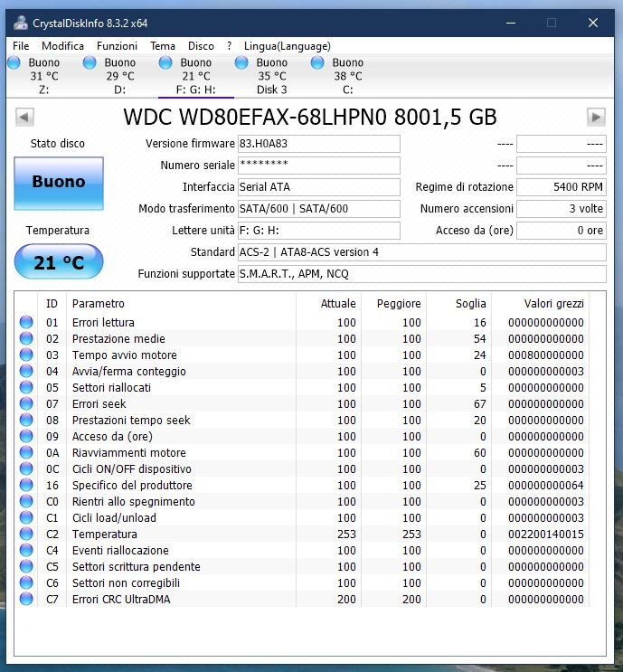Click the ID column header
623x672 pixels.
(x=52, y=303)
